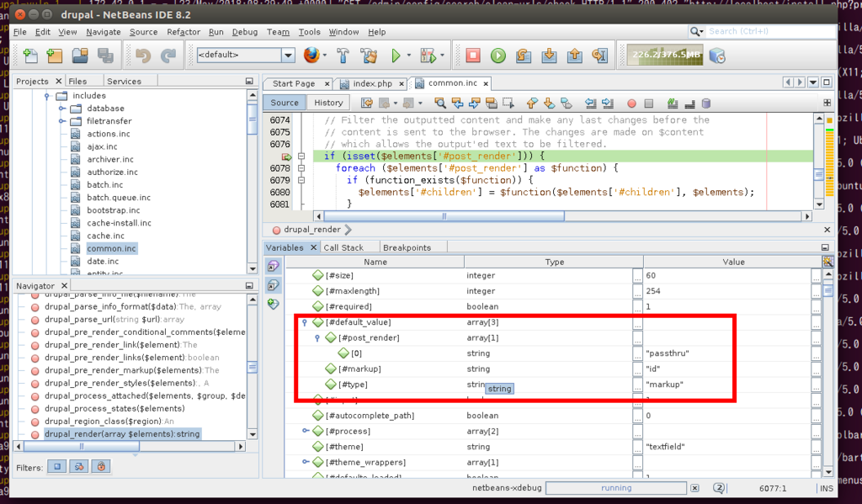The image size is (862, 504).
Task: Collapse the includes folder node
Action: 47,96
